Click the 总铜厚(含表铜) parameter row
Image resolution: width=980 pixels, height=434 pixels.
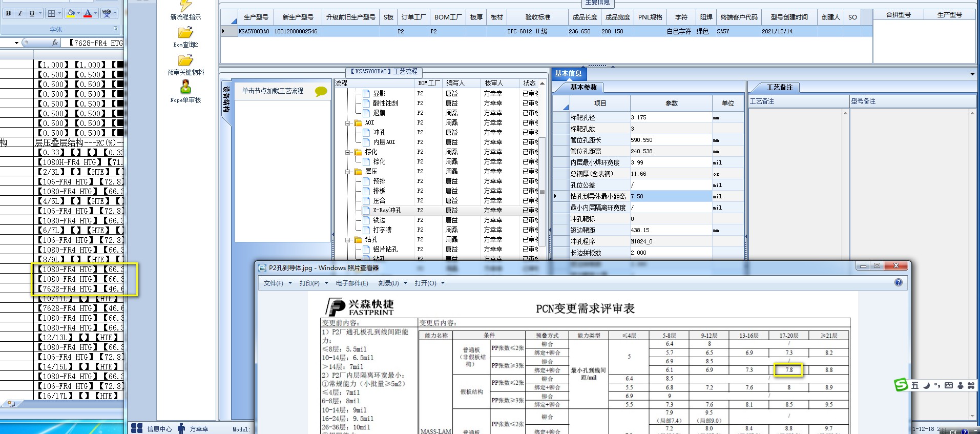point(648,174)
